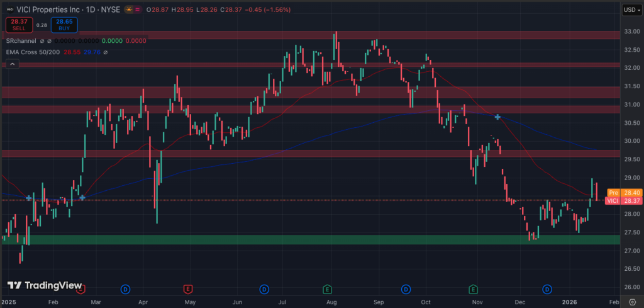The height and width of the screenshot is (308, 644).
Task: Click the 33.00 price axis label
Action: point(631,31)
